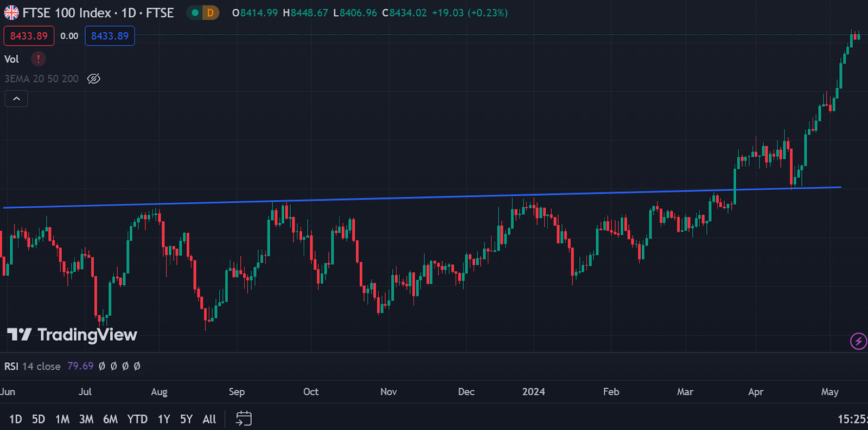Click the high value H8448.67
The height and width of the screenshot is (430, 868).
coord(305,12)
